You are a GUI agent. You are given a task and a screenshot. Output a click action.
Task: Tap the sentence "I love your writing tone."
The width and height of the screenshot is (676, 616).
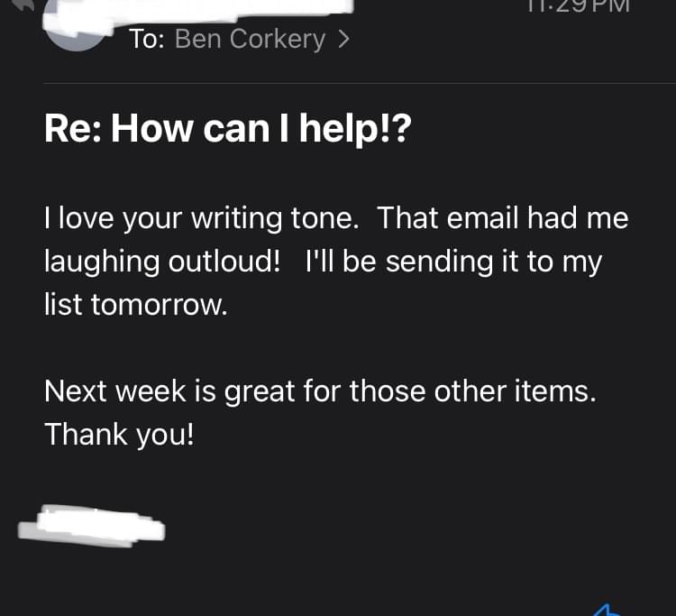[x=202, y=218]
